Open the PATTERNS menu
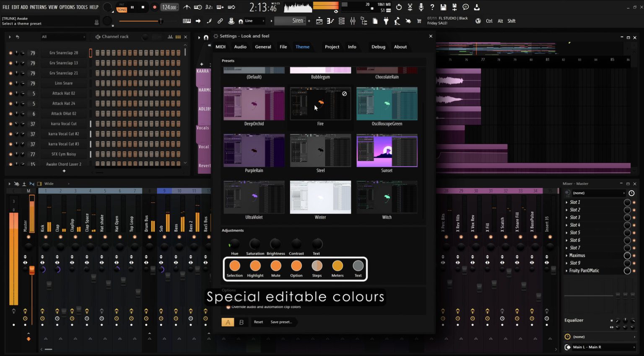Screen dimensions: 644x356 coord(38,7)
